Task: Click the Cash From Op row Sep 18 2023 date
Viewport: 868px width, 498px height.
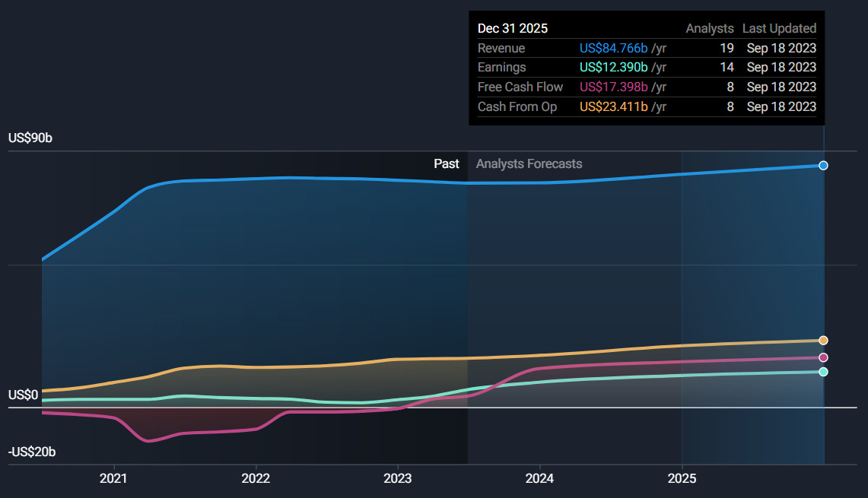Action: click(781, 106)
